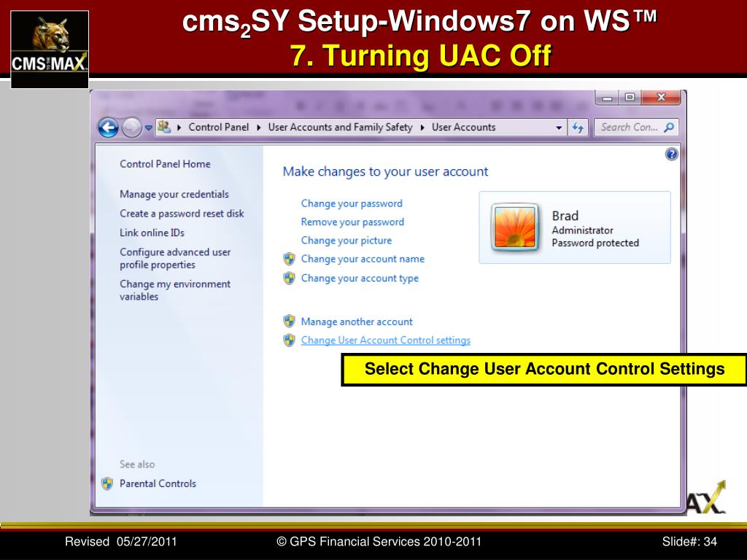
Task: Open Link online IDs
Action: tap(152, 233)
